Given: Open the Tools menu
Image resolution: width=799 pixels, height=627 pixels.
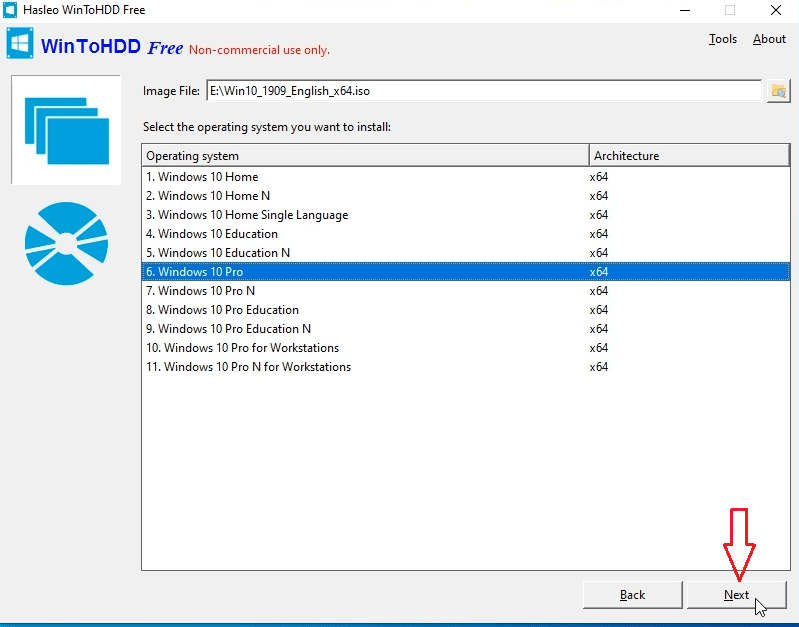Looking at the screenshot, I should point(723,39).
